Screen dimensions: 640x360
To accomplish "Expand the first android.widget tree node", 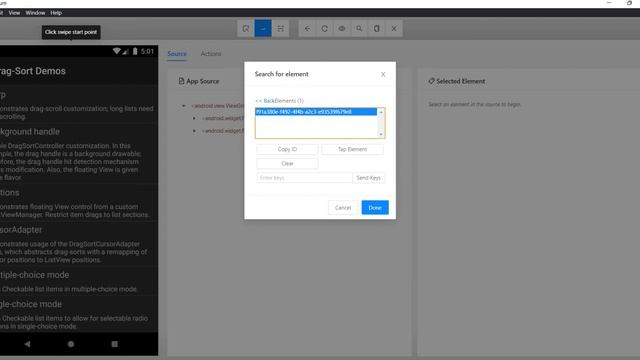I will point(194,118).
